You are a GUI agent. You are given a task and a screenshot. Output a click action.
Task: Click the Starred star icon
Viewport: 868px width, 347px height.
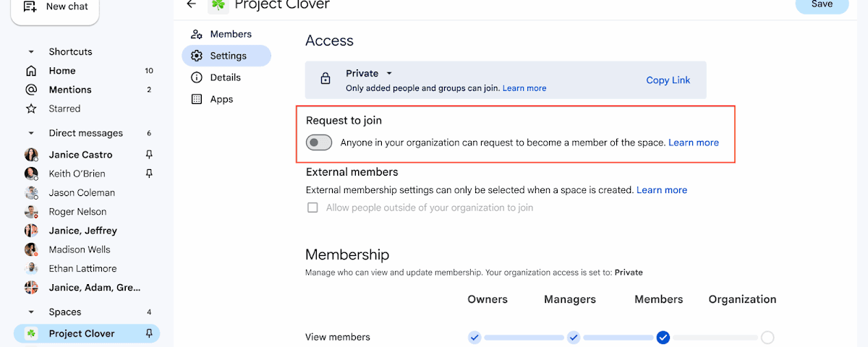tap(31, 108)
